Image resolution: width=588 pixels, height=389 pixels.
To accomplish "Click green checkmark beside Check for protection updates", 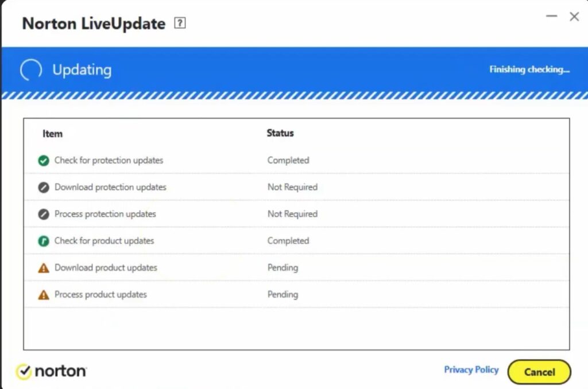I will [44, 161].
